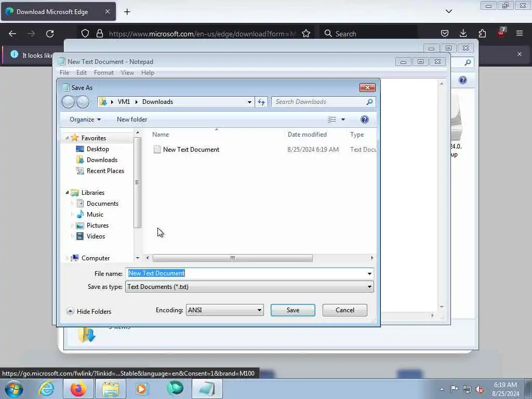
Task: Click Firefox back arrow button
Action: click(12, 34)
